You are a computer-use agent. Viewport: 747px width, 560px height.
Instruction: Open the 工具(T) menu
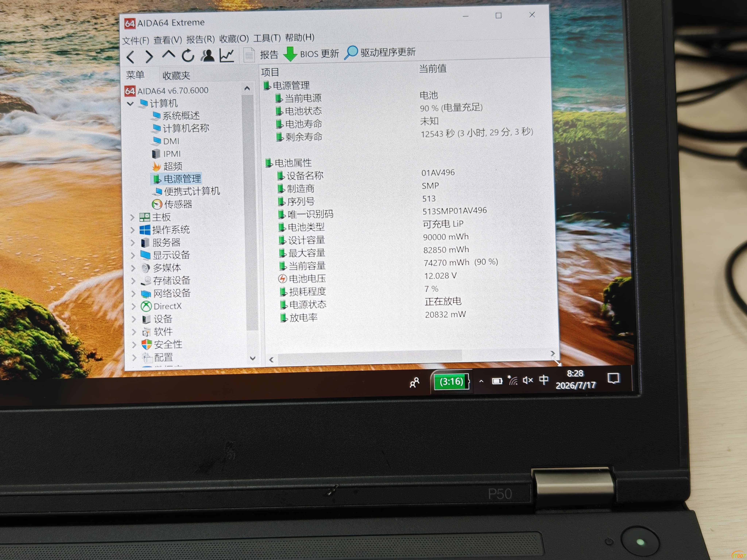(267, 38)
